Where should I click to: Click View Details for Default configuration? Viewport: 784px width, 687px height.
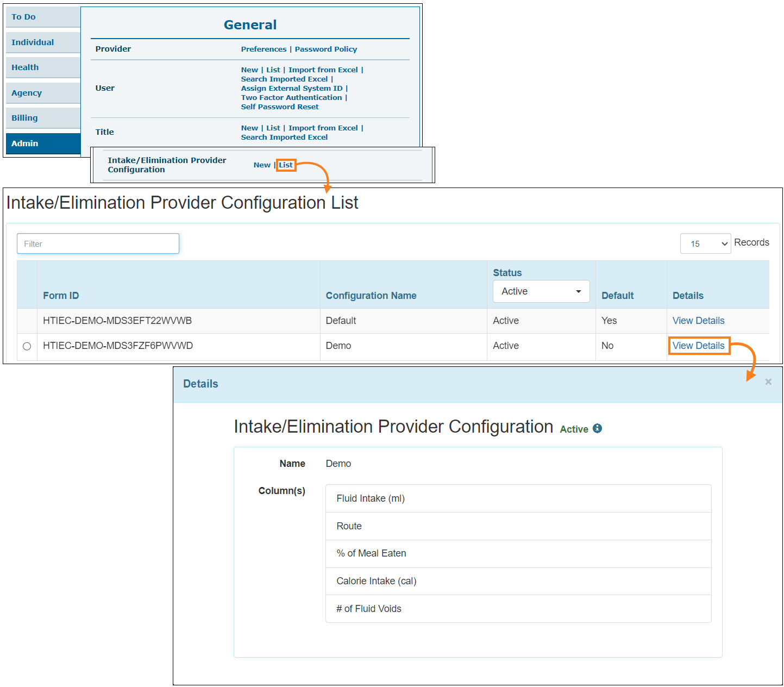coord(698,321)
